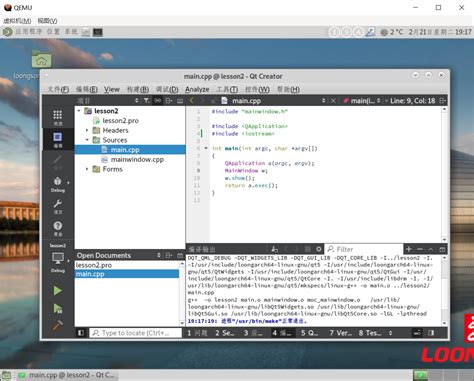Click the green Run button
This screenshot has height=381, width=474.
tap(57, 291)
